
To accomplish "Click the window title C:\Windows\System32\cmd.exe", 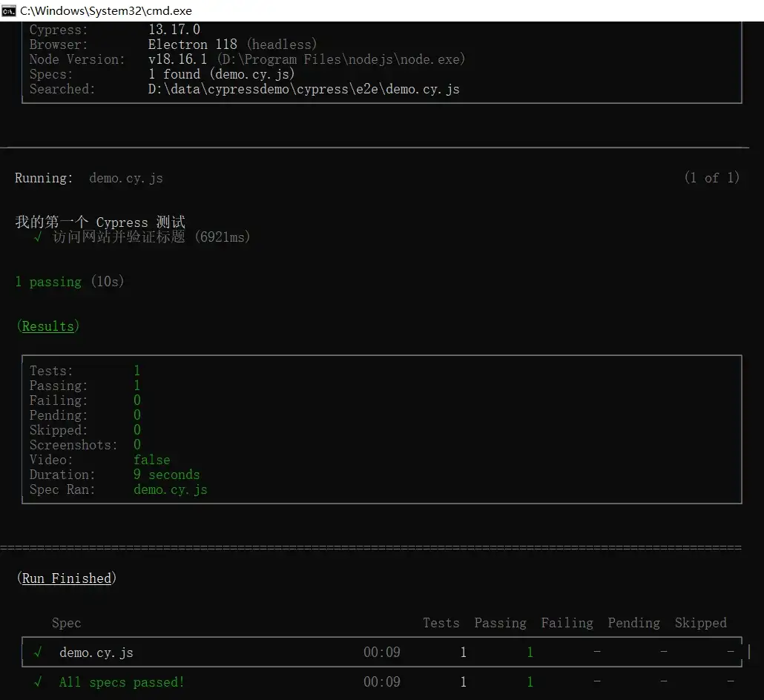I will click(x=106, y=10).
